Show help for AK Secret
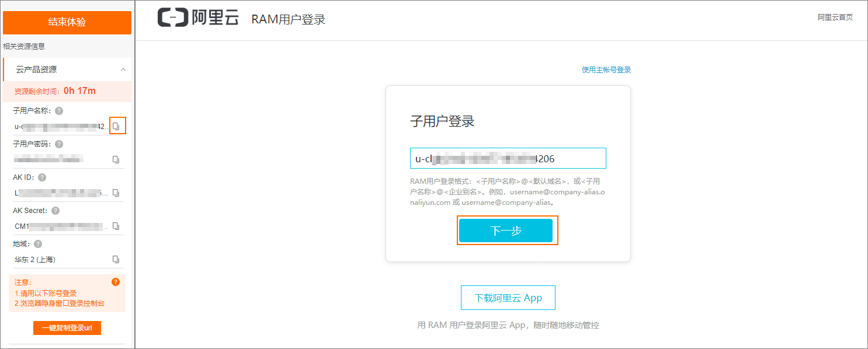The image size is (868, 349). [x=55, y=211]
